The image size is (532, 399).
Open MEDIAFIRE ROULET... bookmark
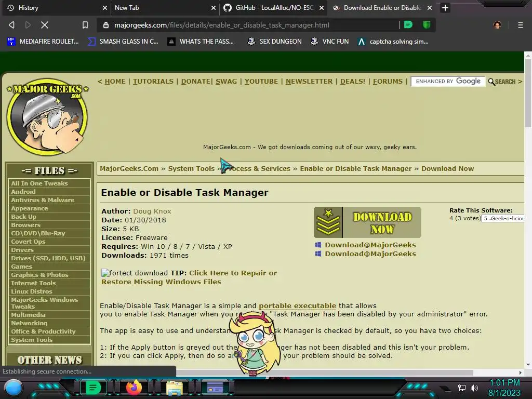43,42
